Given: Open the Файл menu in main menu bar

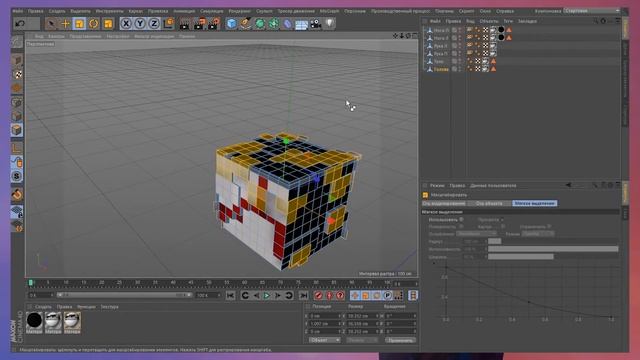Looking at the screenshot, I should 18,11.
